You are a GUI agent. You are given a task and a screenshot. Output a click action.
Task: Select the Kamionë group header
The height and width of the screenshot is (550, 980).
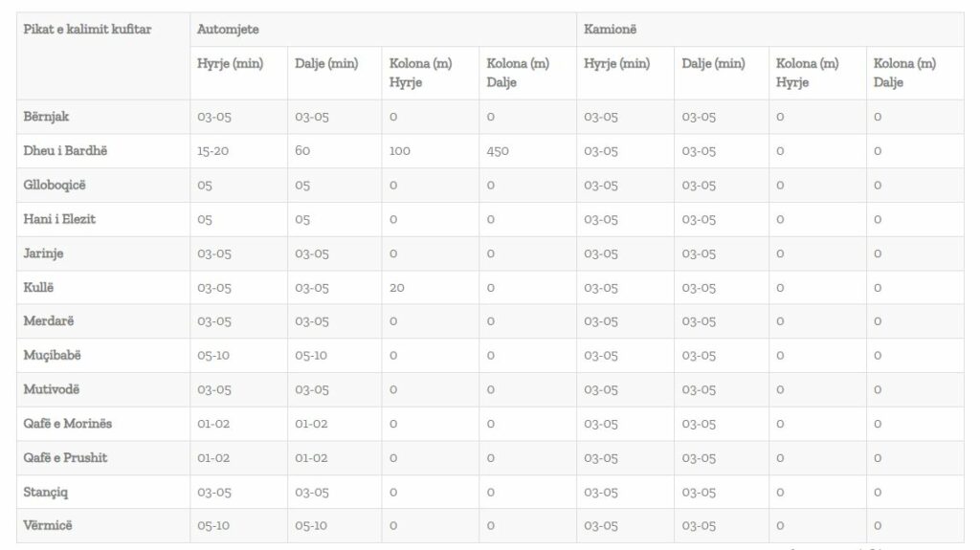[610, 30]
